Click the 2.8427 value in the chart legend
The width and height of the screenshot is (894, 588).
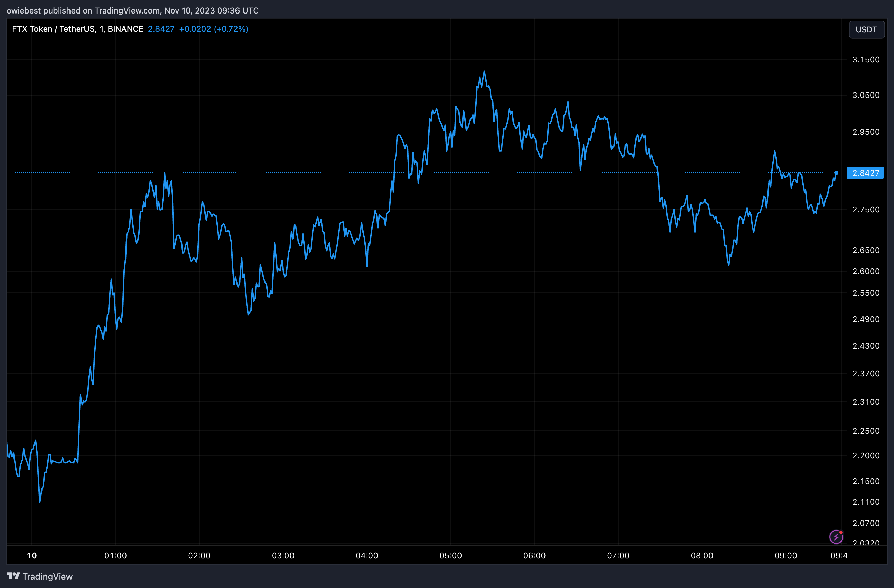(x=161, y=29)
